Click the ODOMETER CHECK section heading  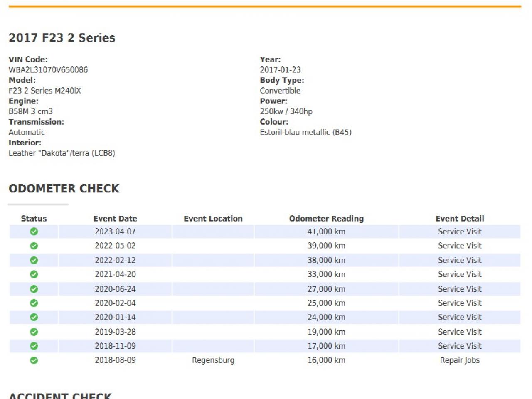[64, 189]
